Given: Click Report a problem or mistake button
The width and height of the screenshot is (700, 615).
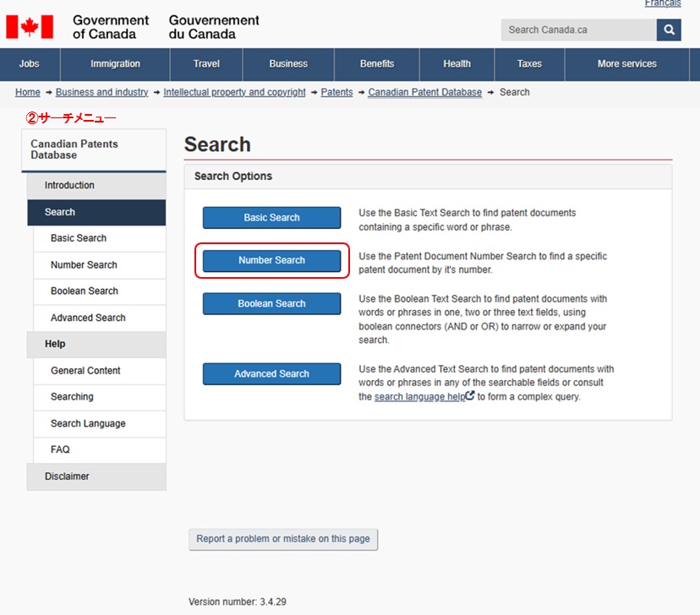Looking at the screenshot, I should 283,539.
